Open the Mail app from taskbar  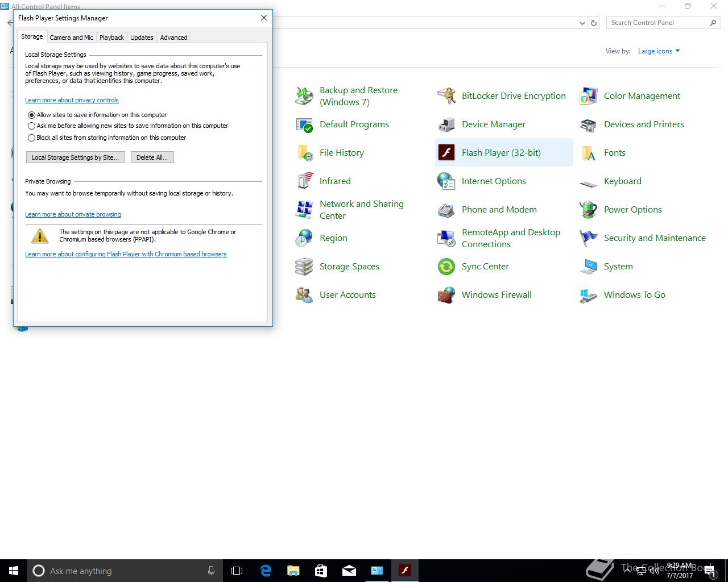coord(349,571)
